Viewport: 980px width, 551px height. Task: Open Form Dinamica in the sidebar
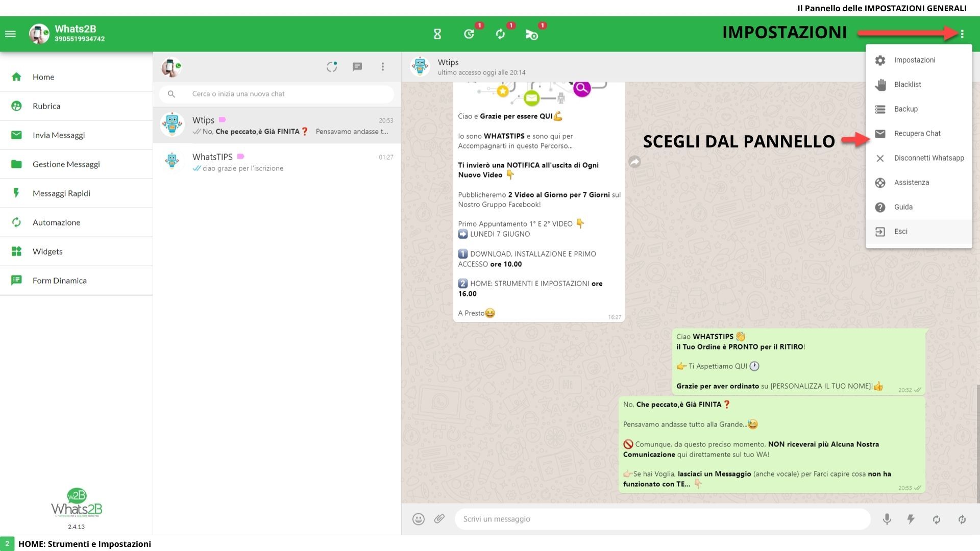coord(77,281)
